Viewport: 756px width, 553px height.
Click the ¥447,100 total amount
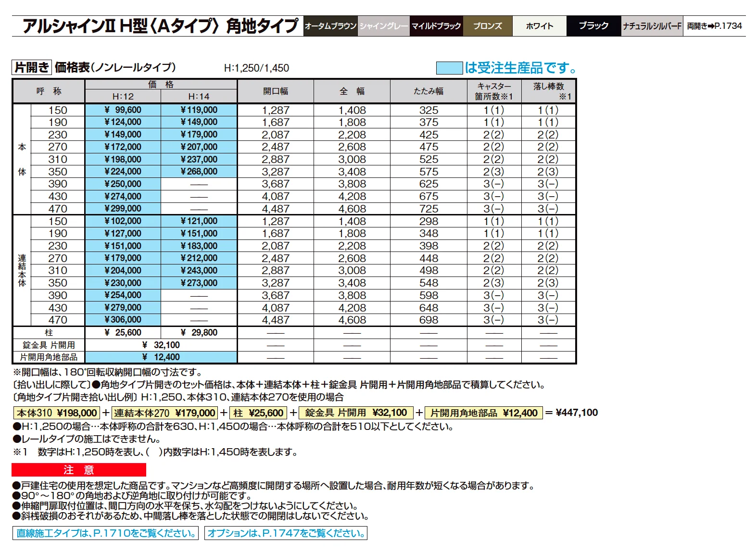click(x=577, y=413)
